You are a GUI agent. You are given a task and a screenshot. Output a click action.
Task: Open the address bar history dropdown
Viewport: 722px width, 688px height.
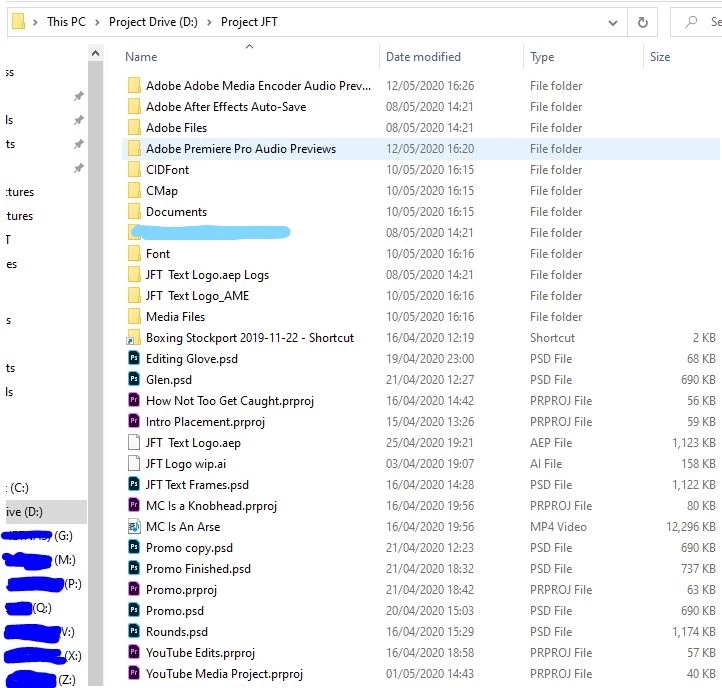[613, 22]
